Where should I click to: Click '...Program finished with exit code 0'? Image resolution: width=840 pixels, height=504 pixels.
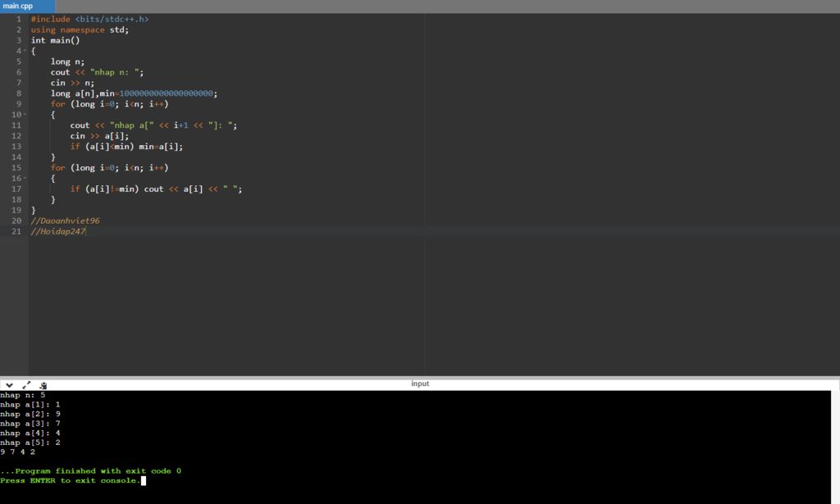pyautogui.click(x=90, y=471)
